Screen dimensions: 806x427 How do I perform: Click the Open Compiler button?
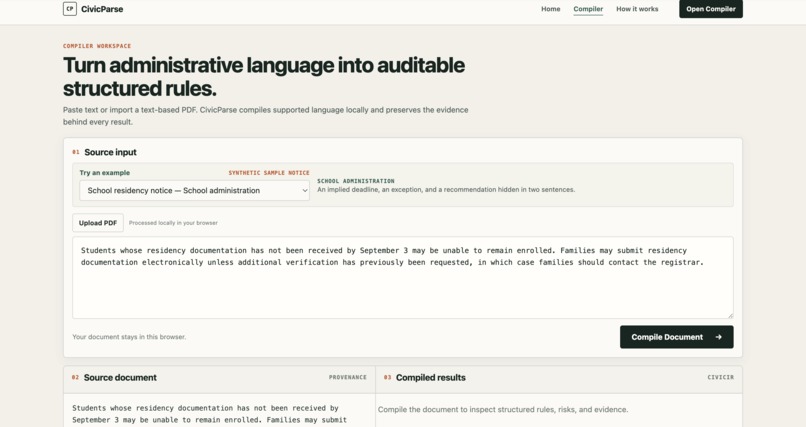click(710, 9)
